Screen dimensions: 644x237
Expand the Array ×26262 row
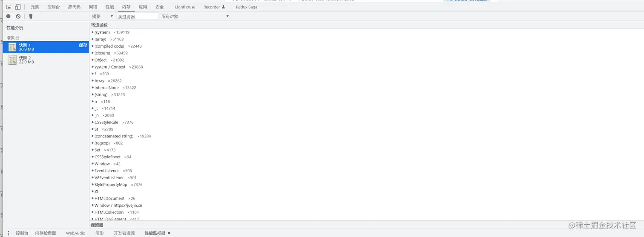(93, 81)
